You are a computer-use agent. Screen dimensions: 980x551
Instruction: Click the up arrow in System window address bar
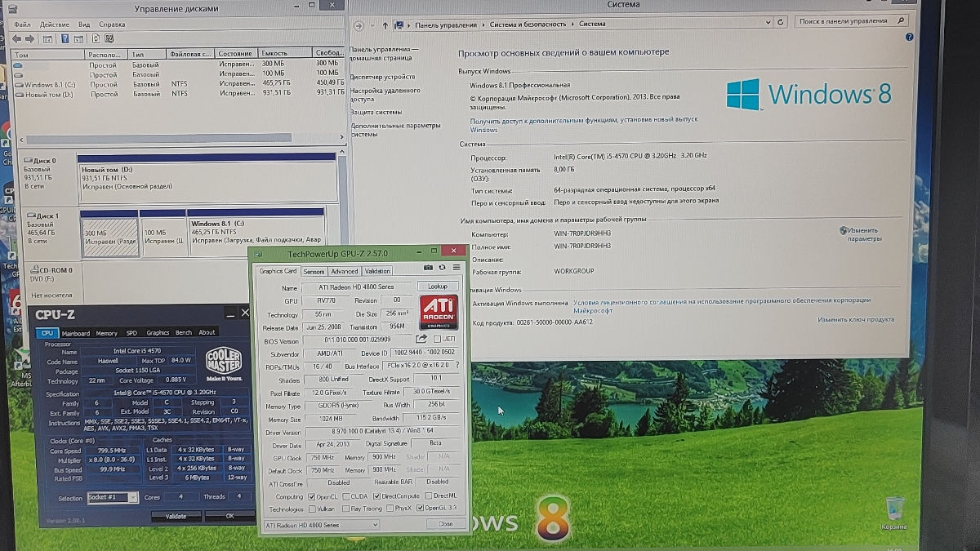[385, 24]
